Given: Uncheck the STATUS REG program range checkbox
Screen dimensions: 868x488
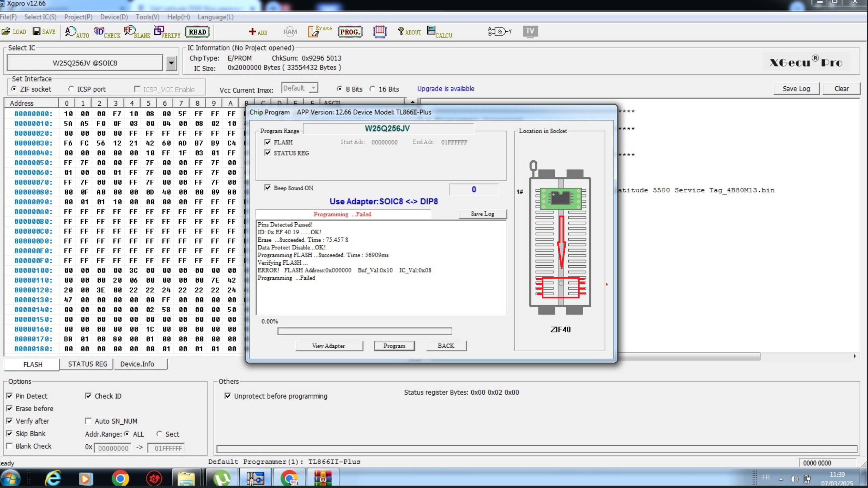Looking at the screenshot, I should (x=268, y=153).
